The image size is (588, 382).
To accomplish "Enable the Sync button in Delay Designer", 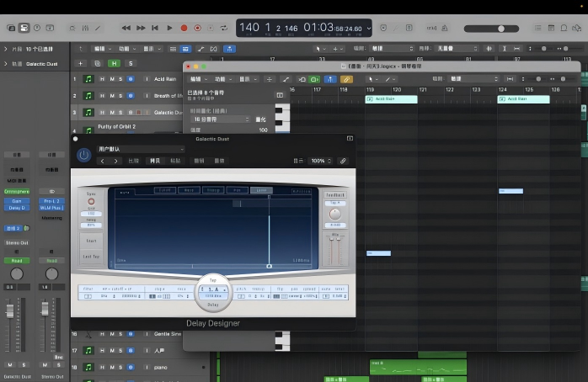I will tap(91, 199).
